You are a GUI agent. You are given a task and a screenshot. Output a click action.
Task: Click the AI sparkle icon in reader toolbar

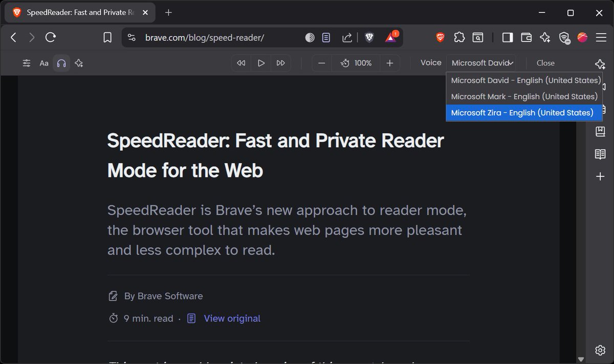coord(79,63)
